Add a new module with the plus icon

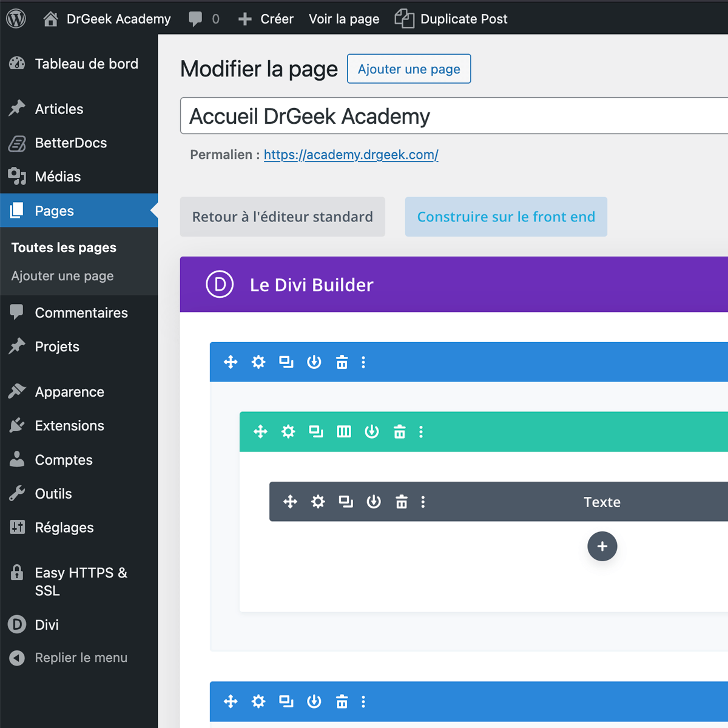tap(602, 546)
